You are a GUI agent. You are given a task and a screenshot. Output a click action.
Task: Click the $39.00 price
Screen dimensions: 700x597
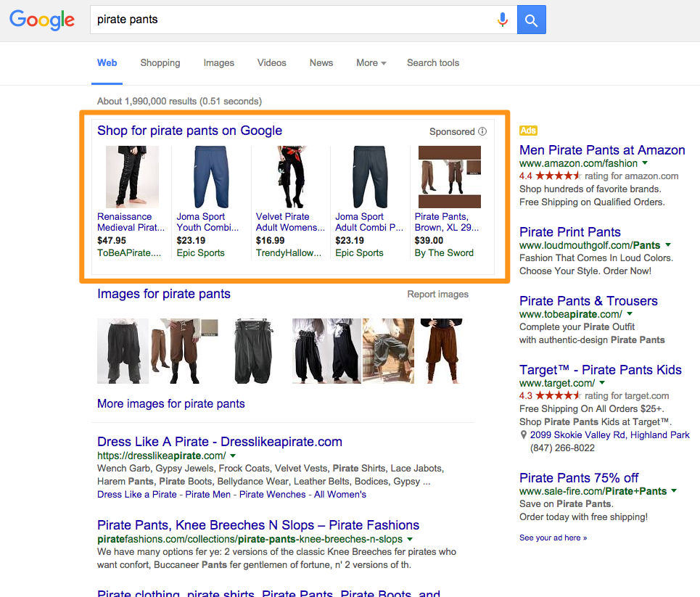(429, 240)
